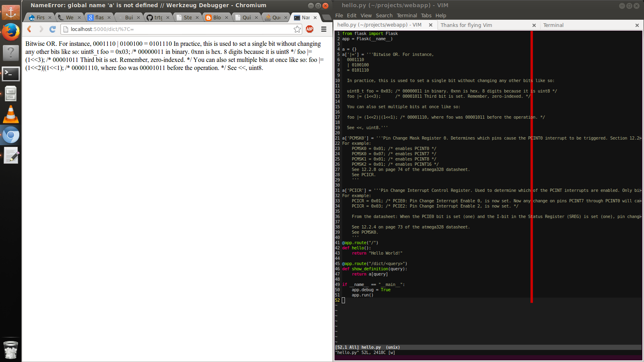
Task: Click the Adblock Plus icon
Action: (x=310, y=29)
